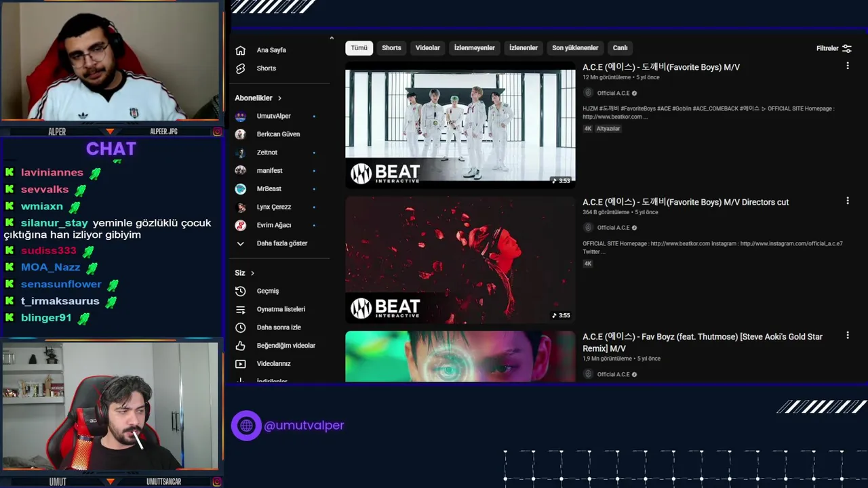Screen dimensions: 868x488
Task: Collapse sidebar with top arrow
Action: [x=332, y=38]
